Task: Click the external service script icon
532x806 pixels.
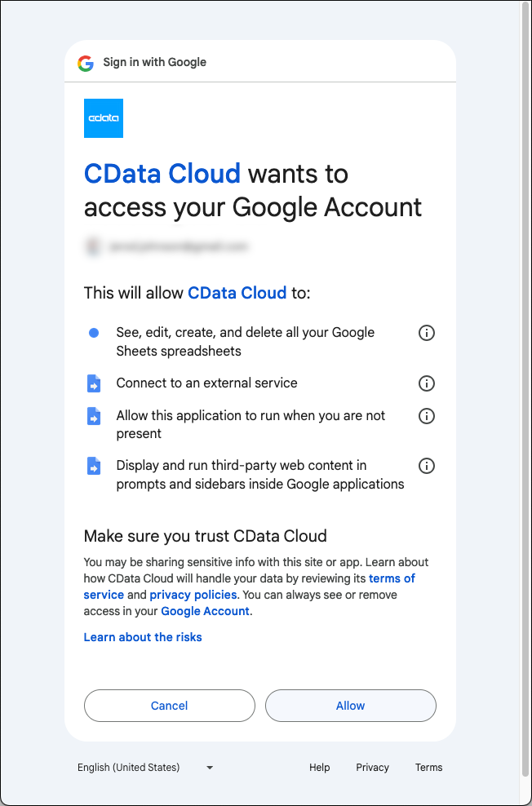Action: click(x=94, y=383)
